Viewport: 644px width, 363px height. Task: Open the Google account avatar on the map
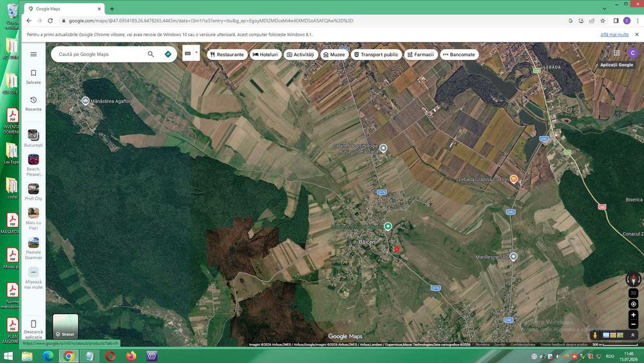pyautogui.click(x=633, y=53)
